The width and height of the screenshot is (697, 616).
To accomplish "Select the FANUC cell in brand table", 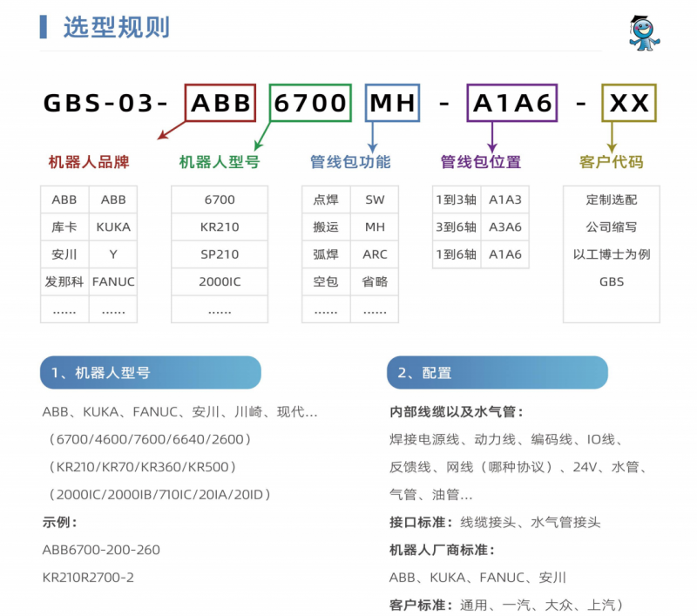I will click(113, 281).
